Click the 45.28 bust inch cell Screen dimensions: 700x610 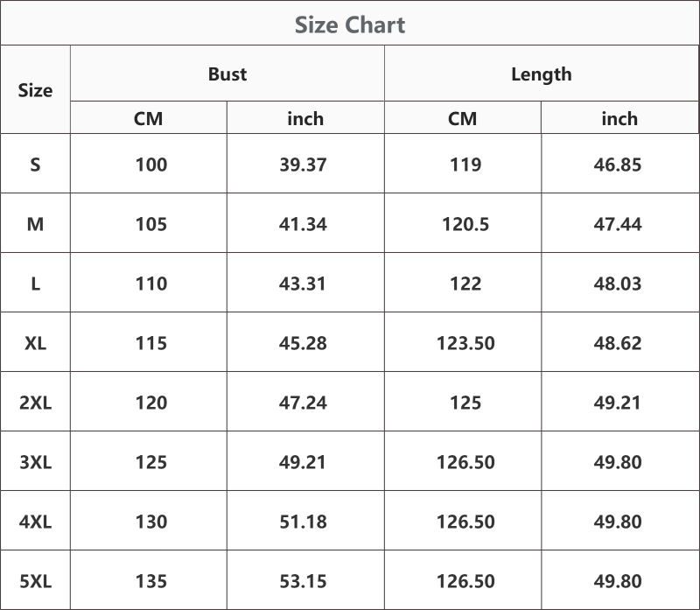tap(303, 343)
